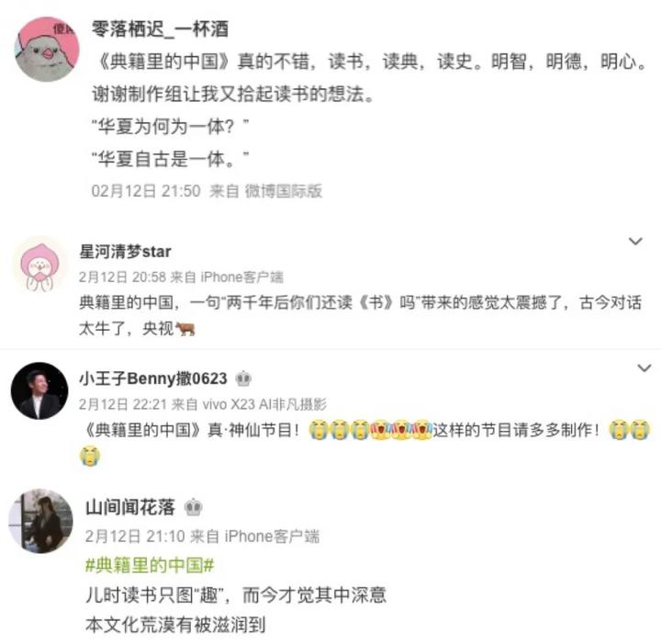
Task: Open the pink peach avatar of 星河清梦star
Action: [40, 264]
